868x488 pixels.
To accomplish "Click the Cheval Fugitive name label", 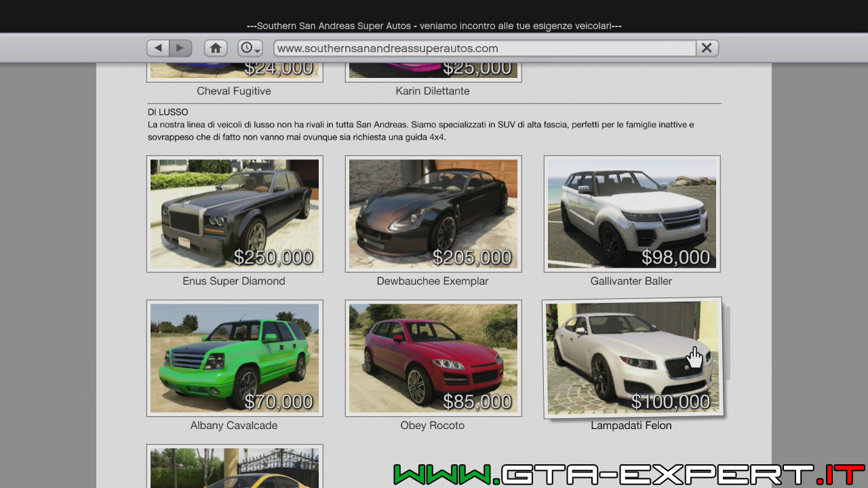I will [x=234, y=91].
